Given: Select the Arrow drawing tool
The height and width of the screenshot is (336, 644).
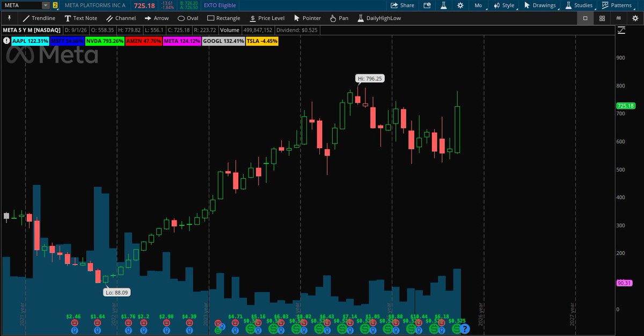Looking at the screenshot, I should [x=157, y=18].
